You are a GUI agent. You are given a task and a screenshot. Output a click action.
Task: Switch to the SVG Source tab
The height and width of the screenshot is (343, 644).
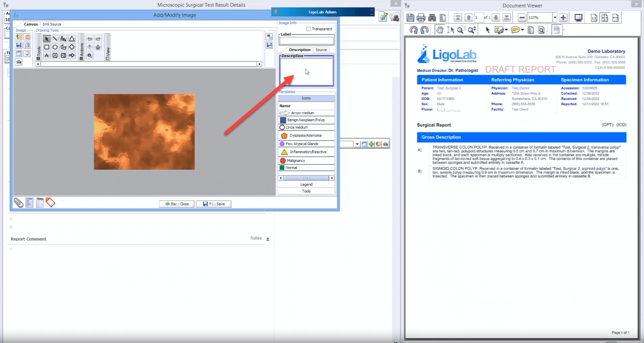52,24
